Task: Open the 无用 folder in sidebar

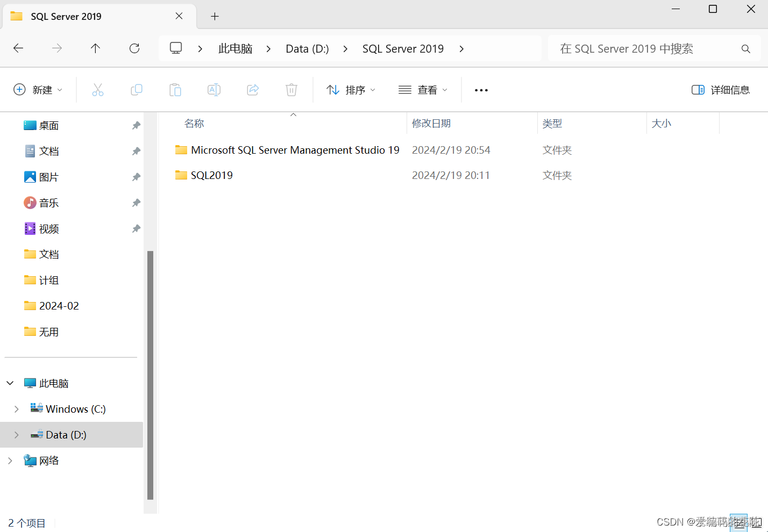Action: pyautogui.click(x=49, y=332)
